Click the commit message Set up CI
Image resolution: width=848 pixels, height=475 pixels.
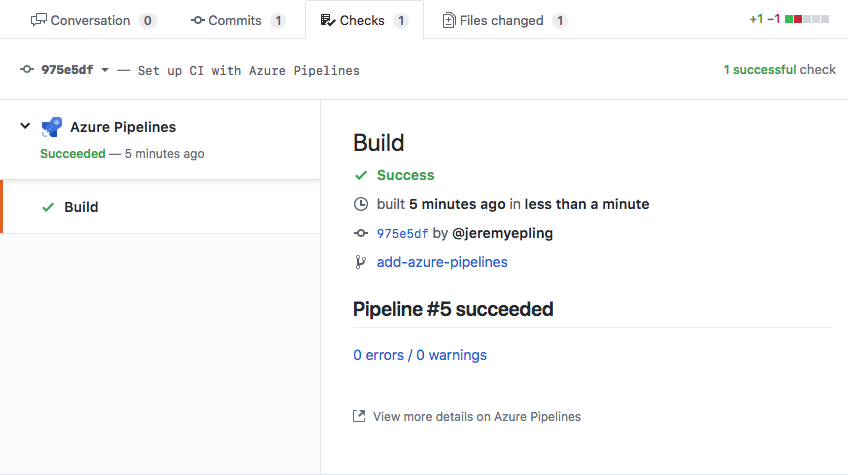[249, 71]
